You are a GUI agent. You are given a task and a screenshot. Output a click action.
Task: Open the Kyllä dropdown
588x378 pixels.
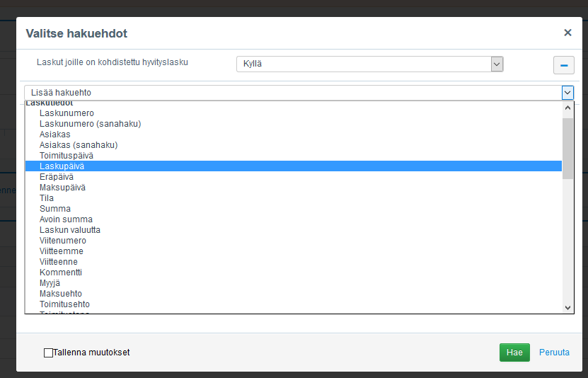(x=369, y=64)
